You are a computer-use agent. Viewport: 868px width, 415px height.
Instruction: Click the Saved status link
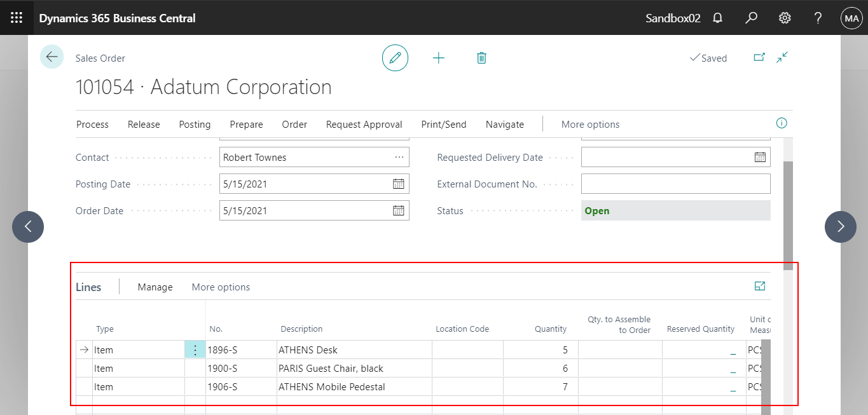(708, 57)
